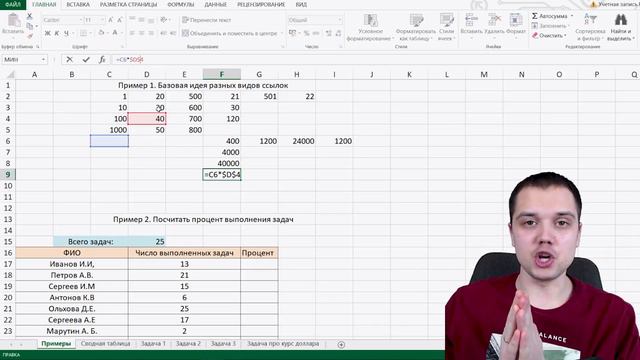Increase the cell indent

tap(173, 33)
